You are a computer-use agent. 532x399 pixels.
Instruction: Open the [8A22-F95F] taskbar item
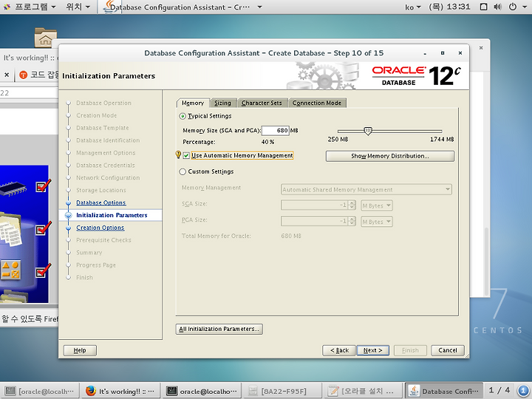point(282,391)
